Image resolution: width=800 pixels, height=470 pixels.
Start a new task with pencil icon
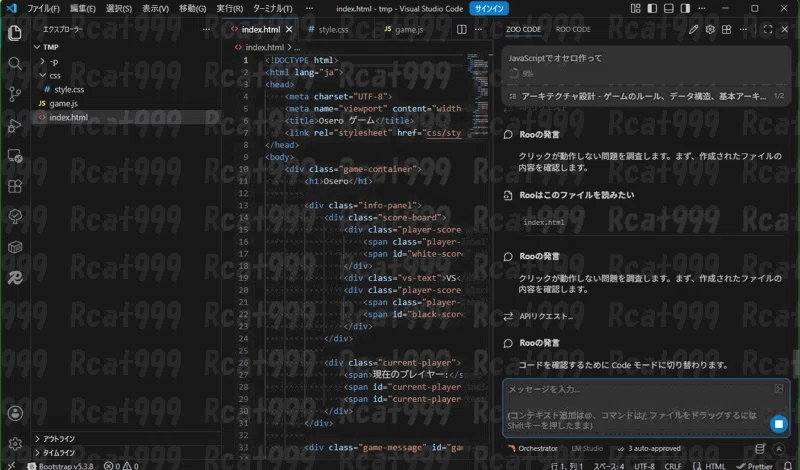coord(693,30)
